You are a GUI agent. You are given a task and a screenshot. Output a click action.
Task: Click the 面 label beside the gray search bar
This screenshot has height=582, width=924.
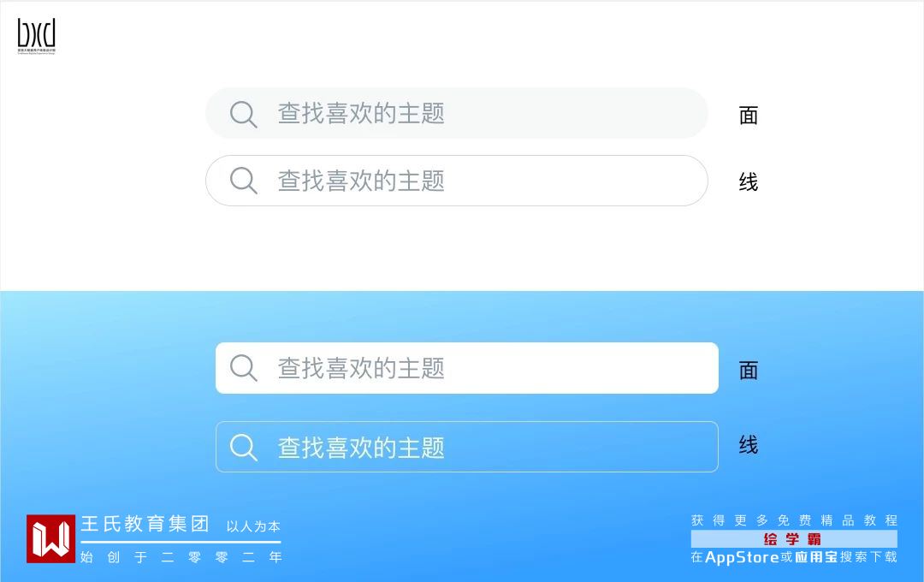pos(749,116)
